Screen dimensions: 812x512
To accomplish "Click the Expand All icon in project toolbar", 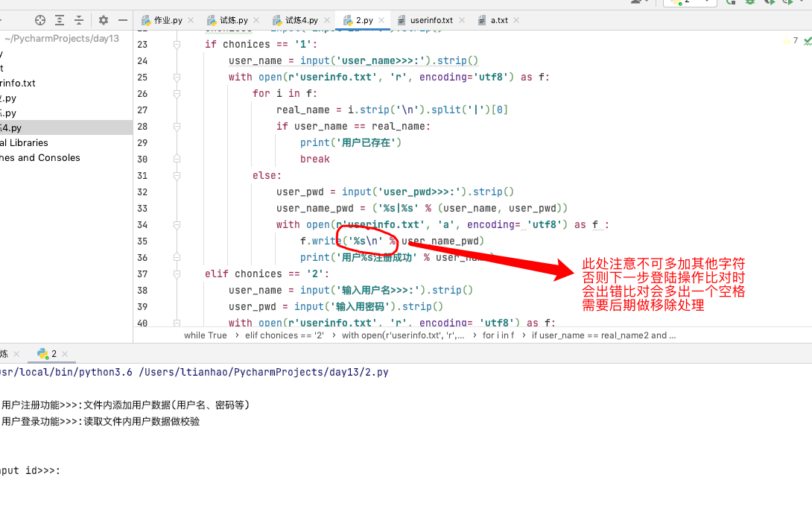I will pyautogui.click(x=60, y=20).
